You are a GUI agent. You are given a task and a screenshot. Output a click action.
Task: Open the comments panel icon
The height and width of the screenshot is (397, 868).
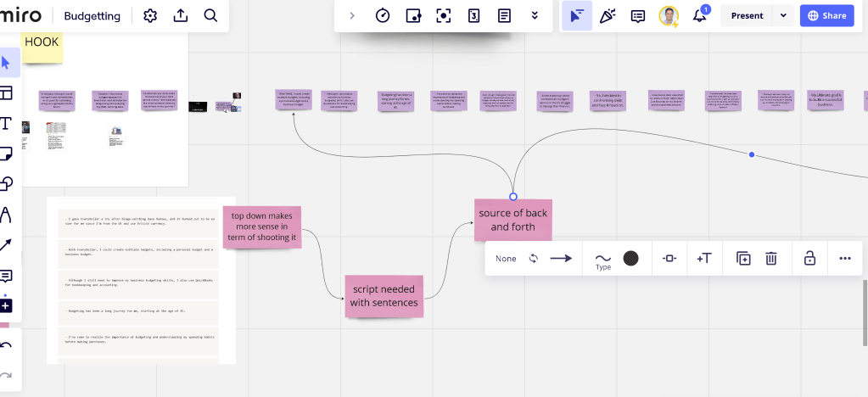tap(638, 15)
